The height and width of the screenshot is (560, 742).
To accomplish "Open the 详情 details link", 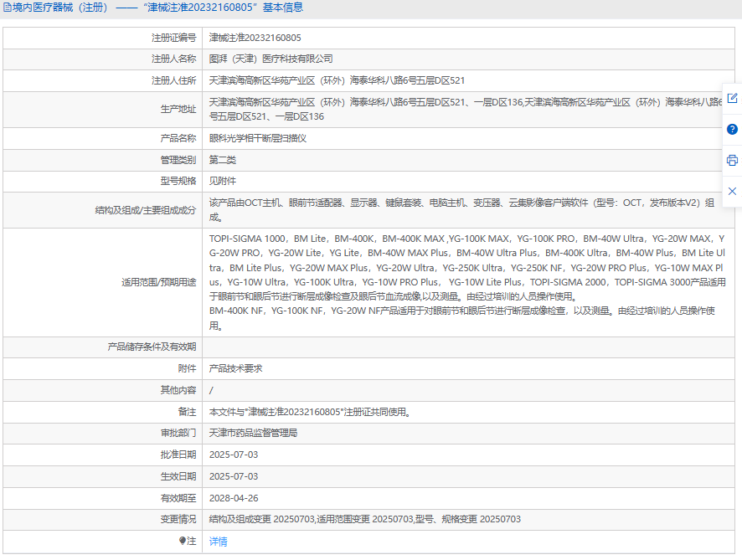I will coord(218,542).
